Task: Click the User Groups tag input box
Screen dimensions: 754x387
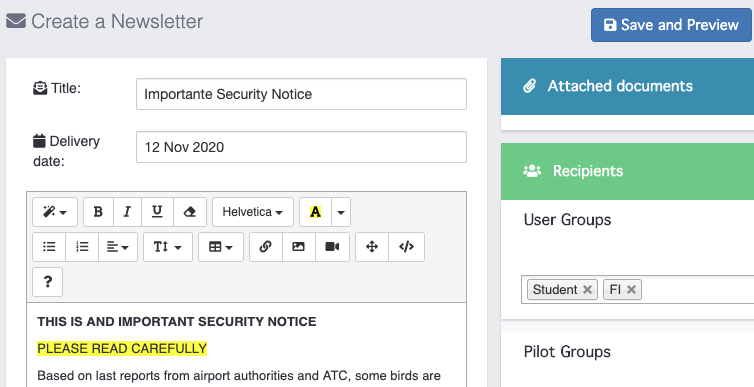Action: [638, 289]
